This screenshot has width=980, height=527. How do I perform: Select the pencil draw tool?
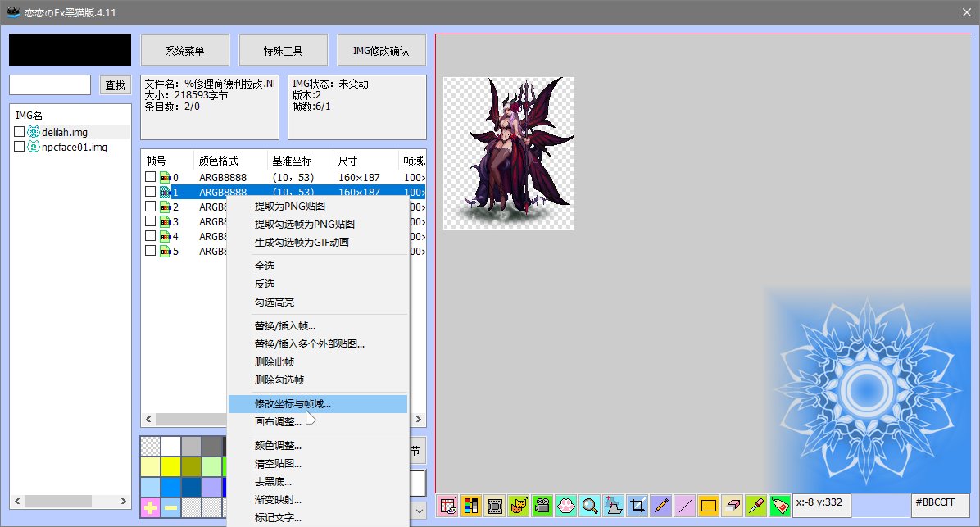(661, 505)
